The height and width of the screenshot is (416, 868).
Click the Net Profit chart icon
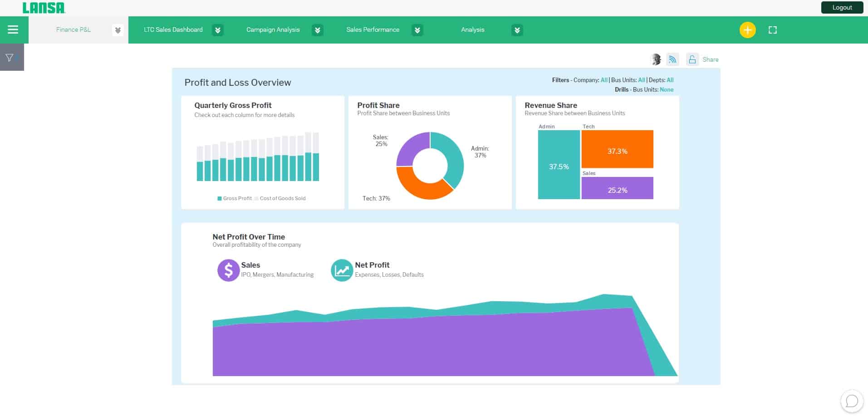tap(342, 270)
